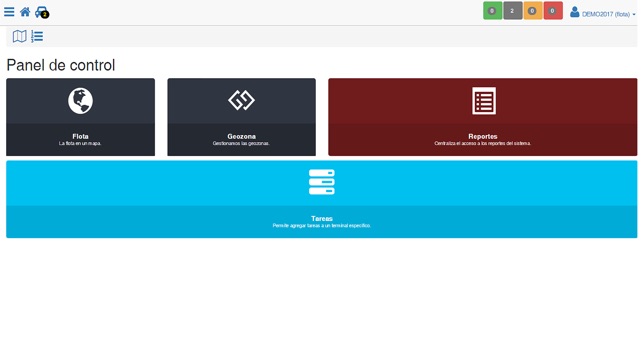Open the Tareas tile label
The height and width of the screenshot is (362, 643).
[x=322, y=219]
